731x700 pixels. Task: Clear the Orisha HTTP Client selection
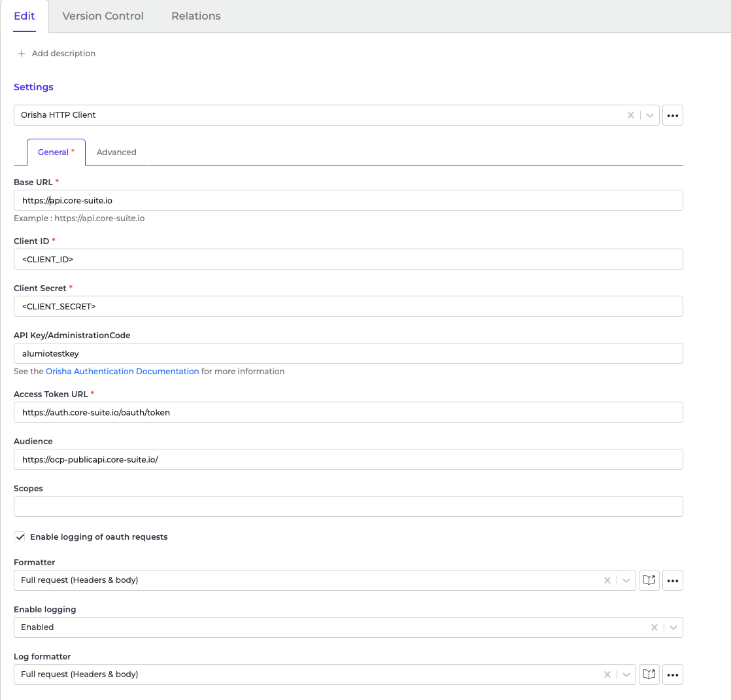pos(630,115)
